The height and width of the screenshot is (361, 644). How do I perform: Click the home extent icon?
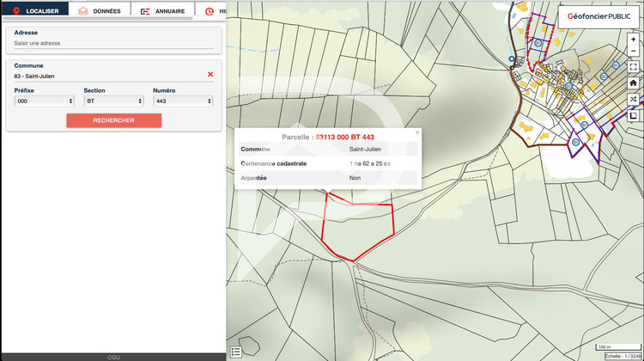[x=633, y=83]
